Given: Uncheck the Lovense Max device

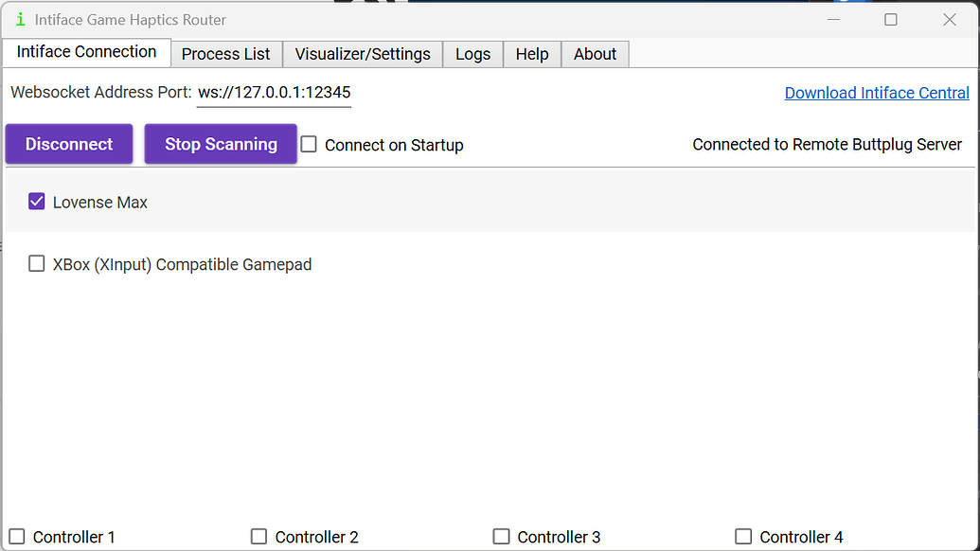Looking at the screenshot, I should [x=37, y=202].
